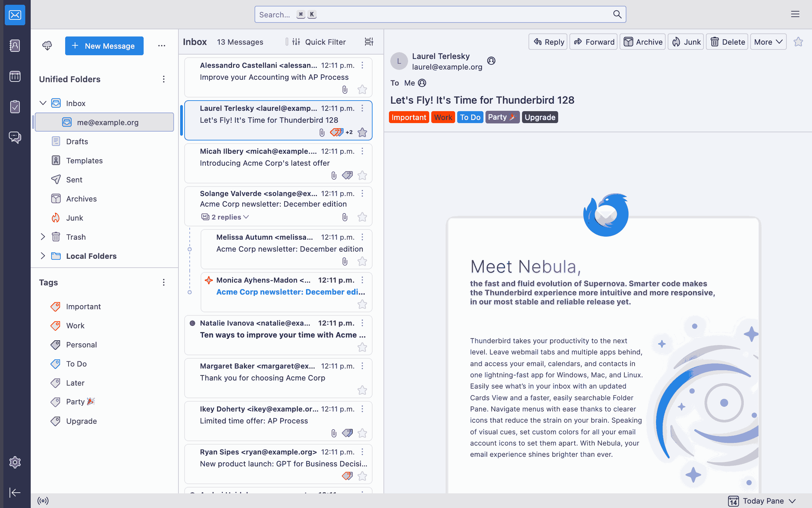812x508 pixels.
Task: Reply to the open message
Action: click(x=548, y=42)
